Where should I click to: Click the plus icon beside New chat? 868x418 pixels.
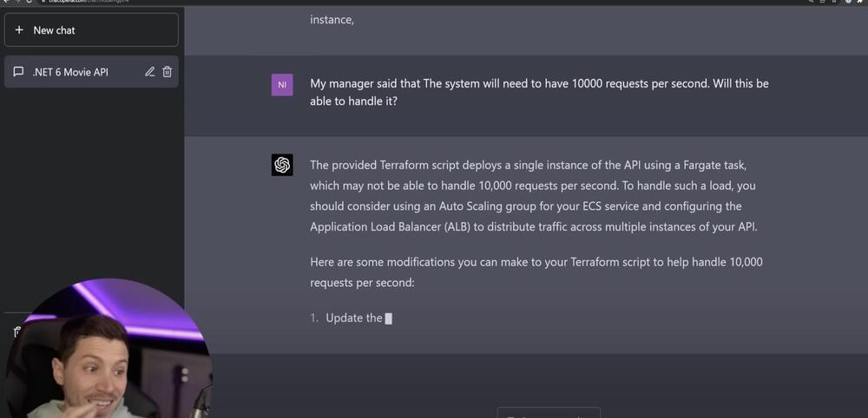point(19,30)
